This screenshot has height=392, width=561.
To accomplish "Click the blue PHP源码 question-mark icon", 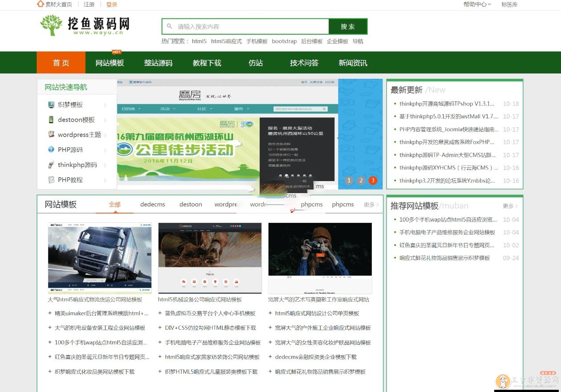I will coord(52,150).
